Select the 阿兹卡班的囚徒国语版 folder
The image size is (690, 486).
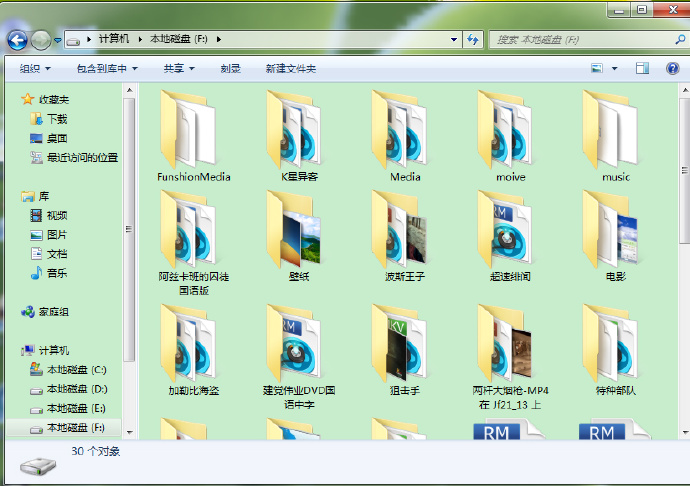(x=194, y=243)
